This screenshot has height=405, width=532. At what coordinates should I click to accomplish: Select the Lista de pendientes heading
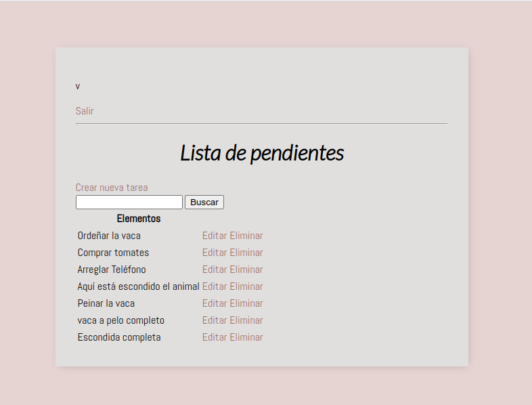[262, 153]
